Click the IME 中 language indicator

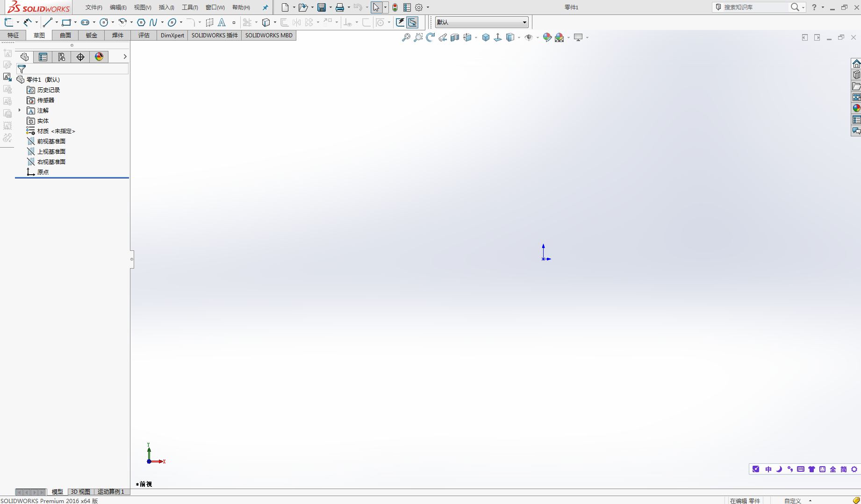coord(768,469)
